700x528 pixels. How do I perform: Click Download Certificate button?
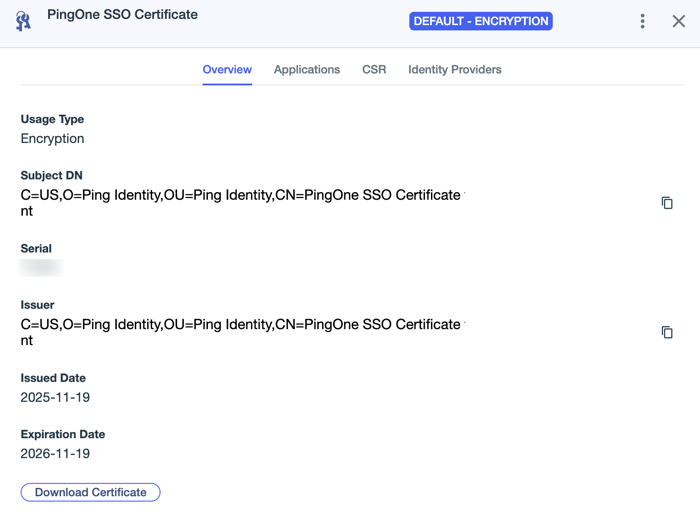pos(91,492)
